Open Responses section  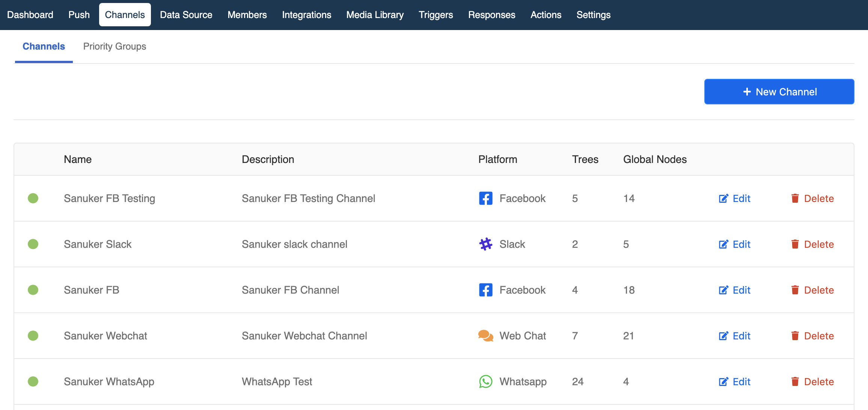(492, 15)
